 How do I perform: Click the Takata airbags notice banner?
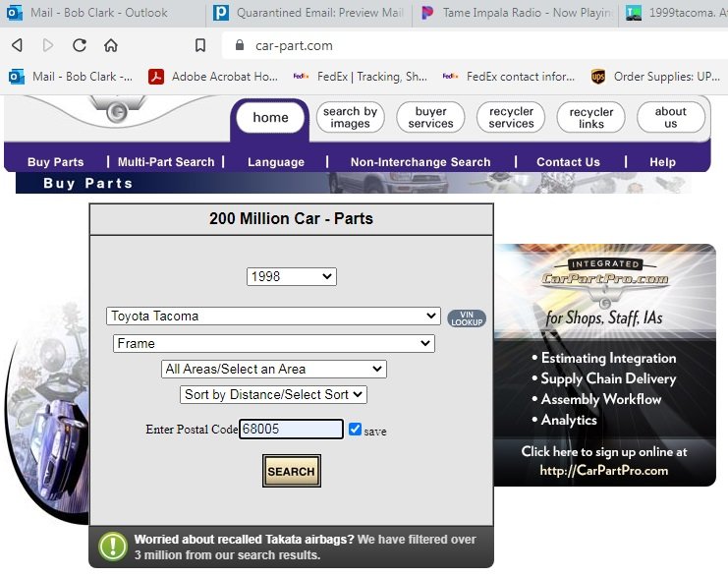pos(291,547)
